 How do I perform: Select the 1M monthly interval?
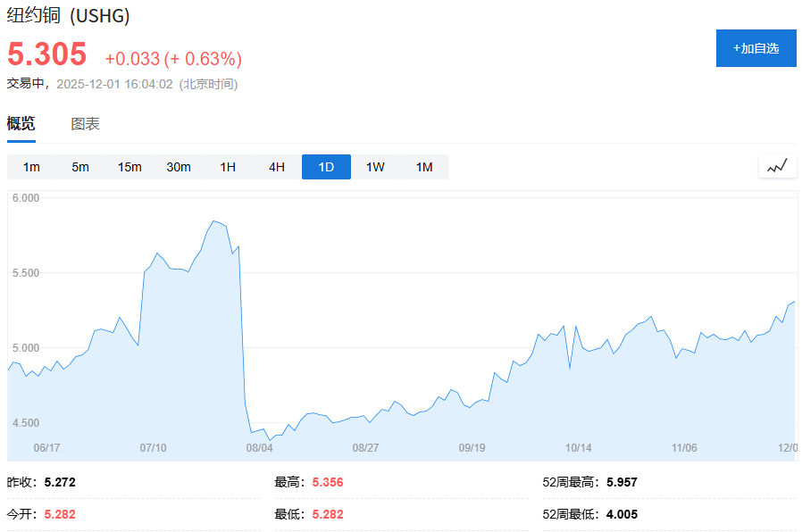coord(424,167)
